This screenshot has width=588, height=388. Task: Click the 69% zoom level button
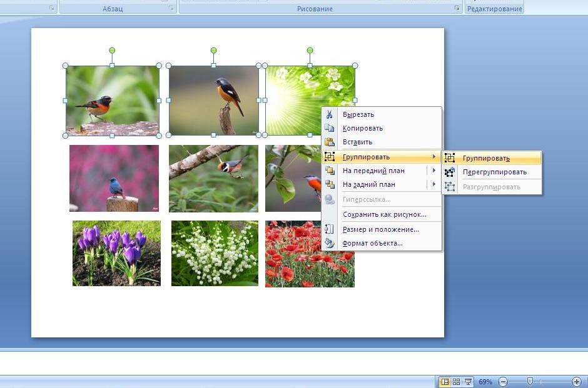pos(485,382)
